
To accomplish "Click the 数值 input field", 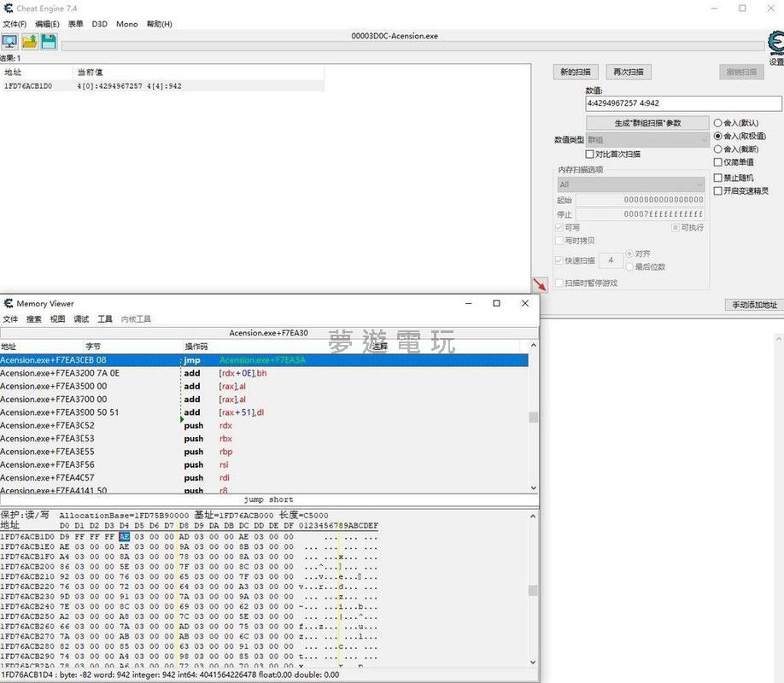I will click(682, 103).
